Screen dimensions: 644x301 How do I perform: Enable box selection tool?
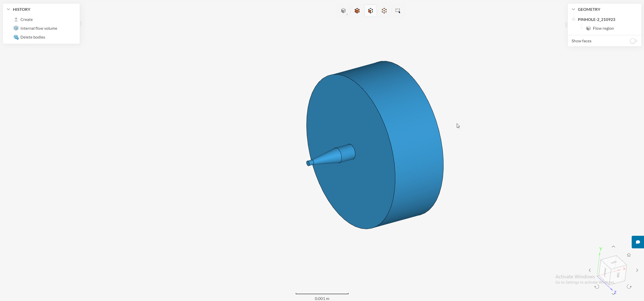coord(398,11)
